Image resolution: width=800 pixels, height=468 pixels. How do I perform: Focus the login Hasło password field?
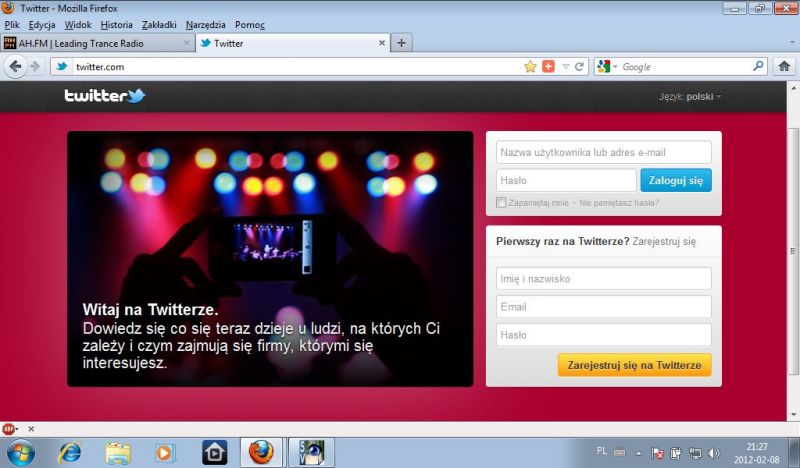coord(566,180)
